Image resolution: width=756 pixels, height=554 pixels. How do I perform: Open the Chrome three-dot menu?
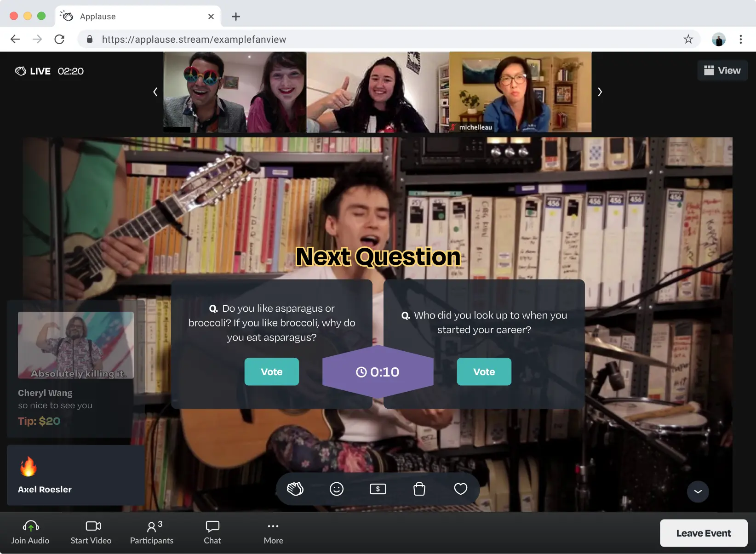click(x=740, y=39)
